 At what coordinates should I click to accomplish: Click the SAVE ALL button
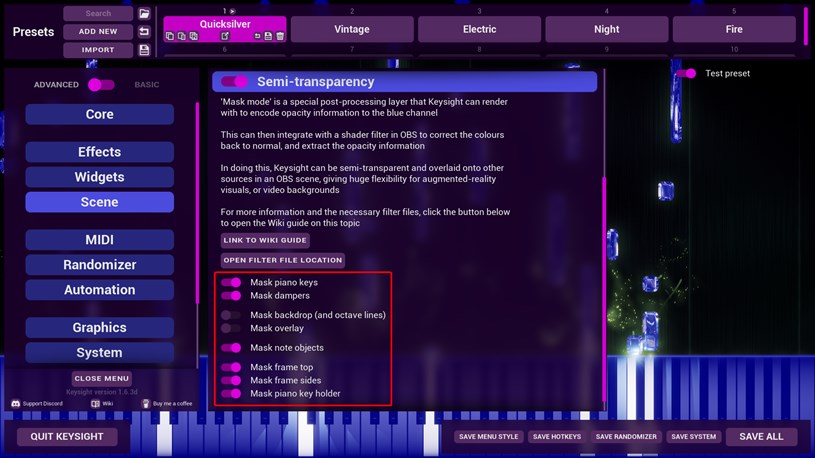(x=761, y=437)
